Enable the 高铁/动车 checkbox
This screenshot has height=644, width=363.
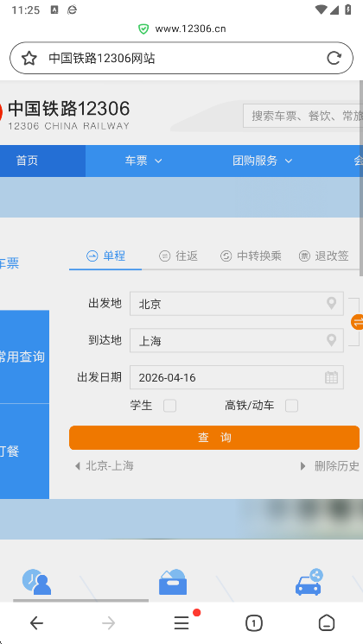[291, 406]
